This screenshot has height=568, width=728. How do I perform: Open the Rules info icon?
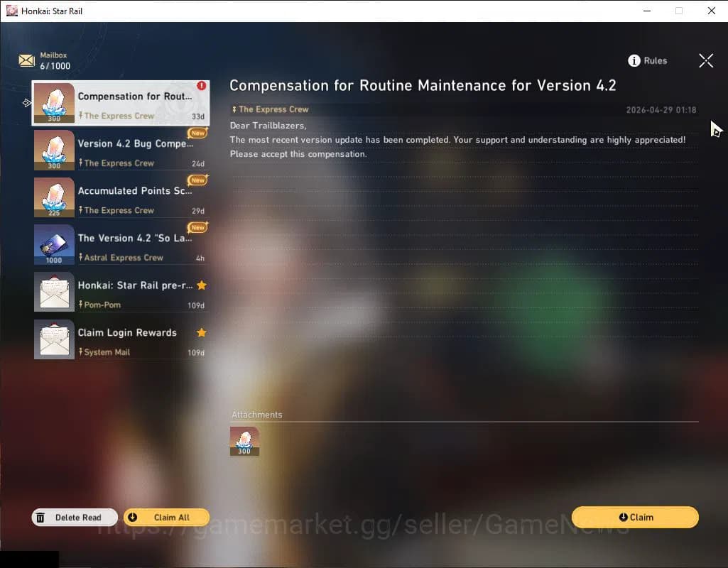[634, 61]
